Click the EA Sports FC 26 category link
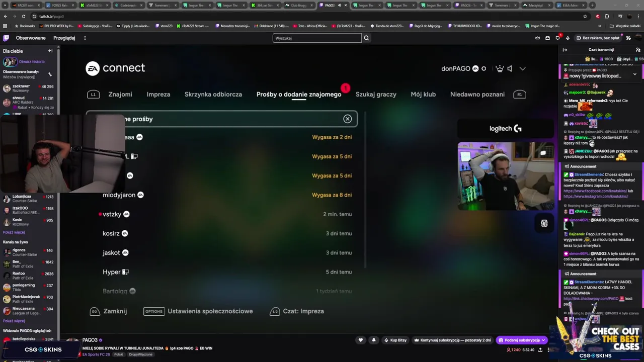The width and height of the screenshot is (644, 362). click(96, 354)
